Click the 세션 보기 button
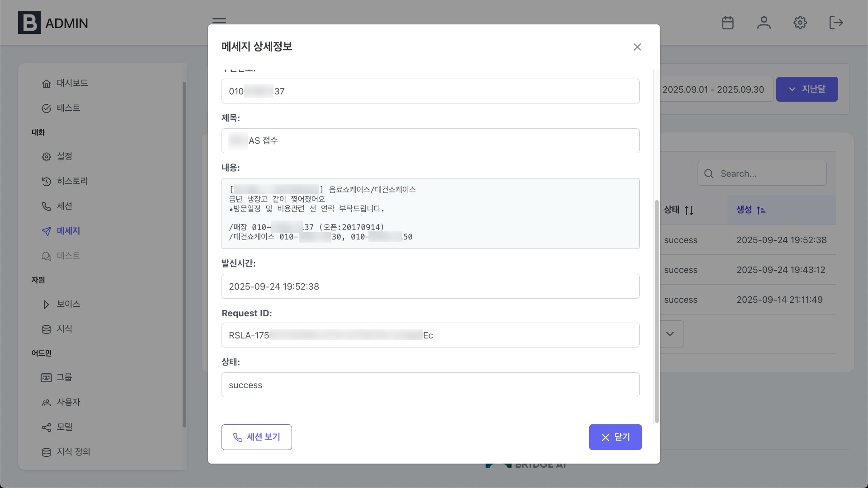The width and height of the screenshot is (868, 488). [x=256, y=437]
